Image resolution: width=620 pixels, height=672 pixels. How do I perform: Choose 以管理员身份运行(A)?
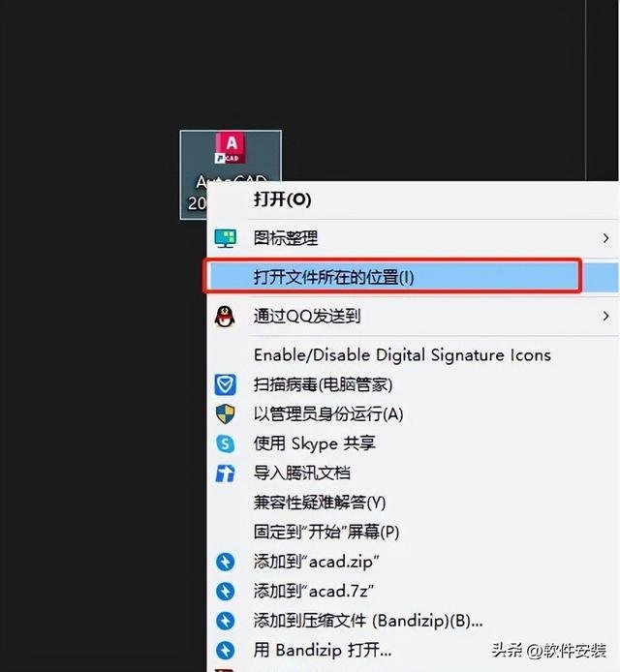pyautogui.click(x=413, y=414)
